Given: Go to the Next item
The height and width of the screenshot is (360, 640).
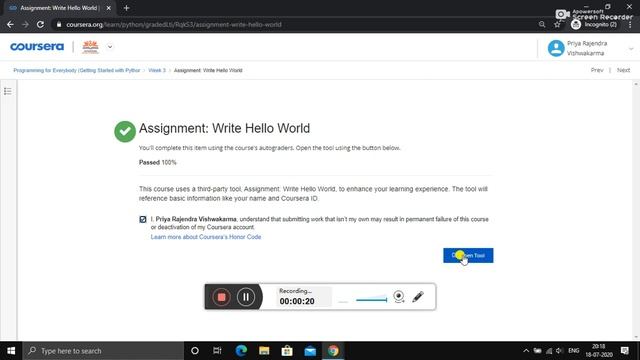Looking at the screenshot, I should click(x=623, y=70).
